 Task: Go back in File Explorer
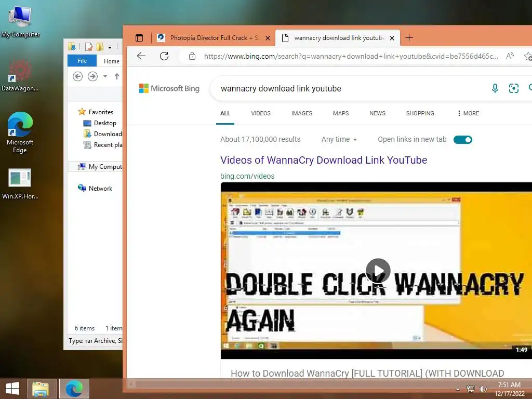tap(78, 76)
